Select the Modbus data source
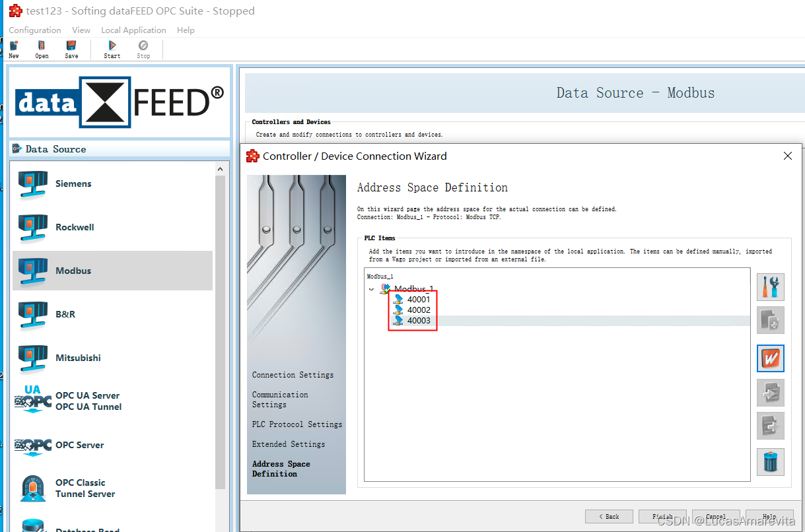 [x=112, y=271]
